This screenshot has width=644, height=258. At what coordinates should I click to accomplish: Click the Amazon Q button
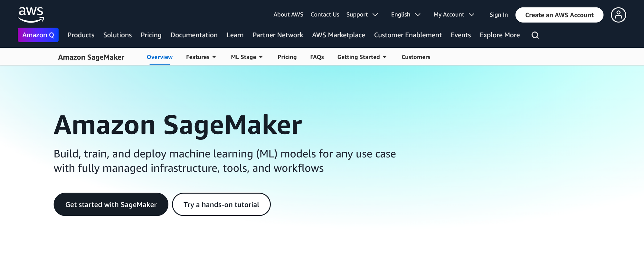[38, 35]
